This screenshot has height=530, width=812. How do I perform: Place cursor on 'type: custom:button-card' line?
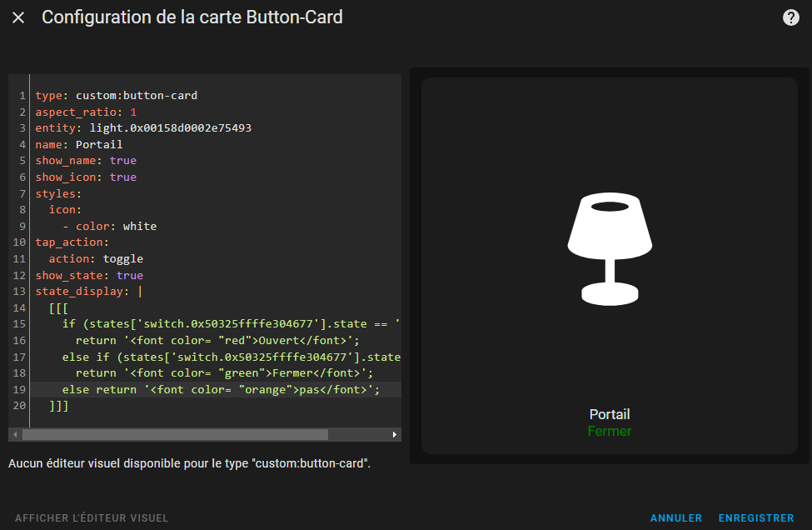point(116,95)
